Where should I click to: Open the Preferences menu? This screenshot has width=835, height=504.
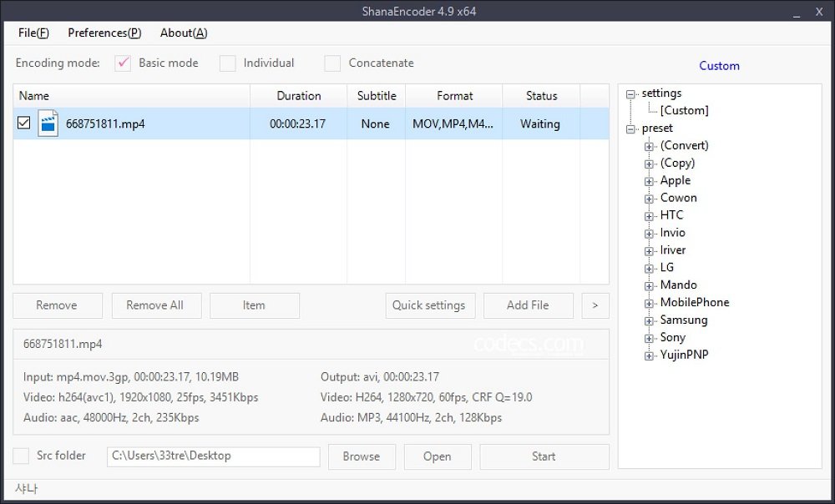104,33
